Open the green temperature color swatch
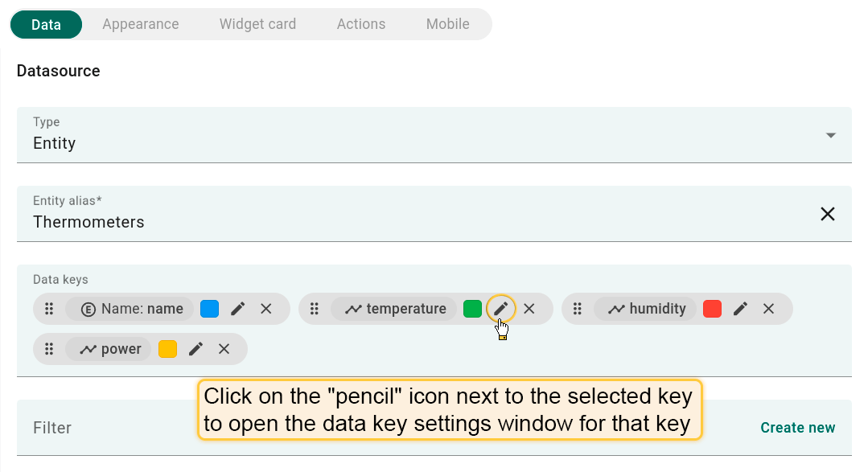 pyautogui.click(x=472, y=309)
